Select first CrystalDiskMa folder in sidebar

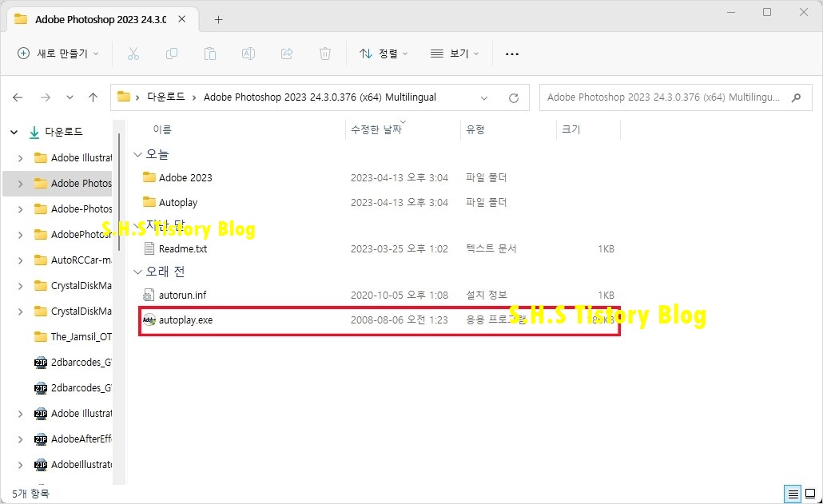tap(73, 285)
